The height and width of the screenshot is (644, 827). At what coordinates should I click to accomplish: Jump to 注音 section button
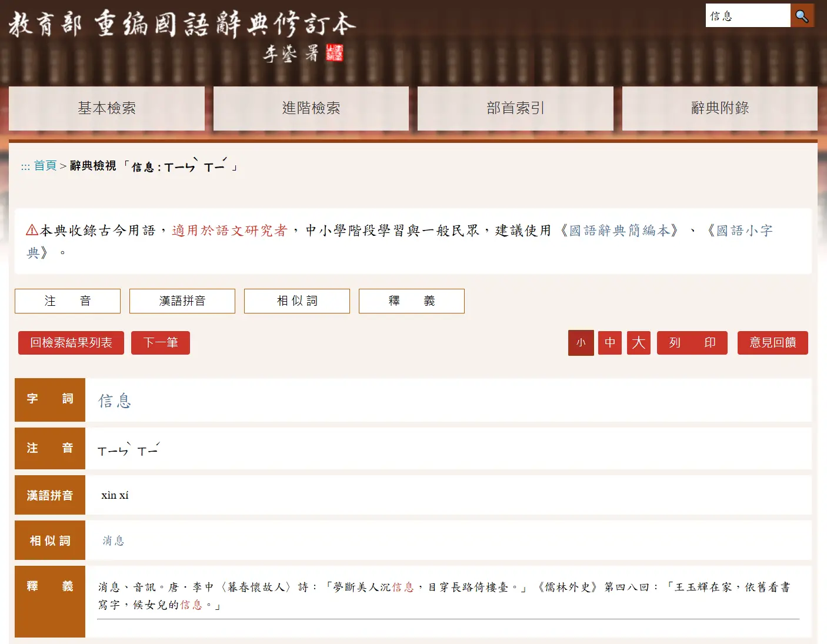click(x=68, y=301)
